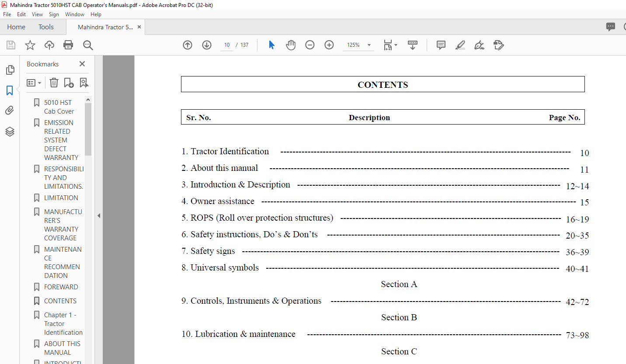Click '10. Lubrication & maintenance' entry
Viewport: 626px width, 364px height.
pyautogui.click(x=238, y=334)
